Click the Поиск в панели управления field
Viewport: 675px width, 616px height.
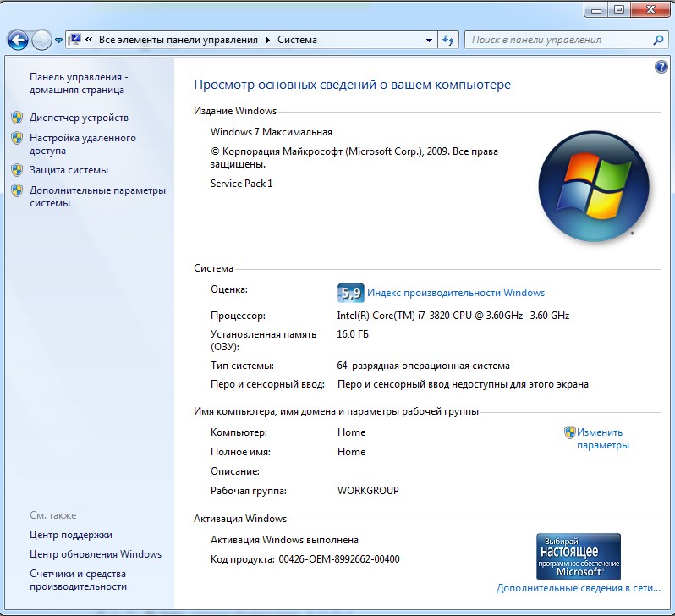558,40
